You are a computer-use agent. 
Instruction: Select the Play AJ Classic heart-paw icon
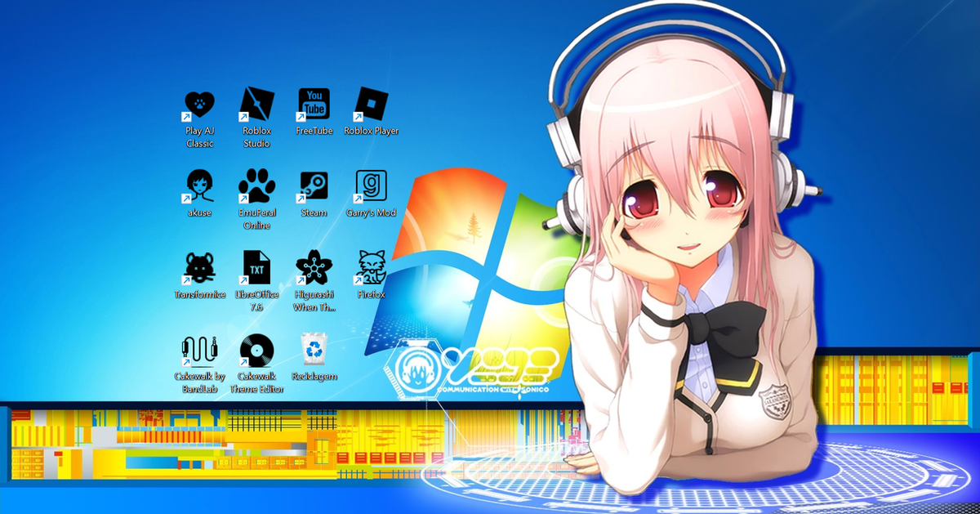(x=199, y=105)
